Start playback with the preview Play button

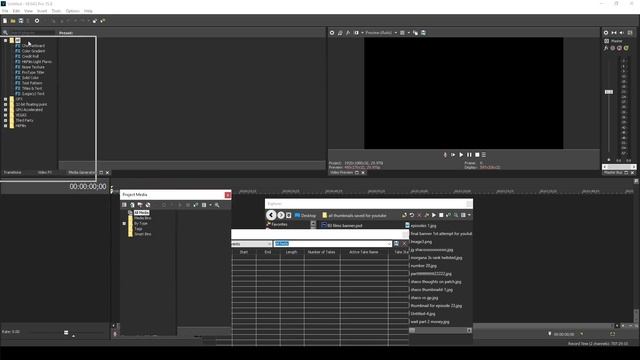[x=461, y=155]
